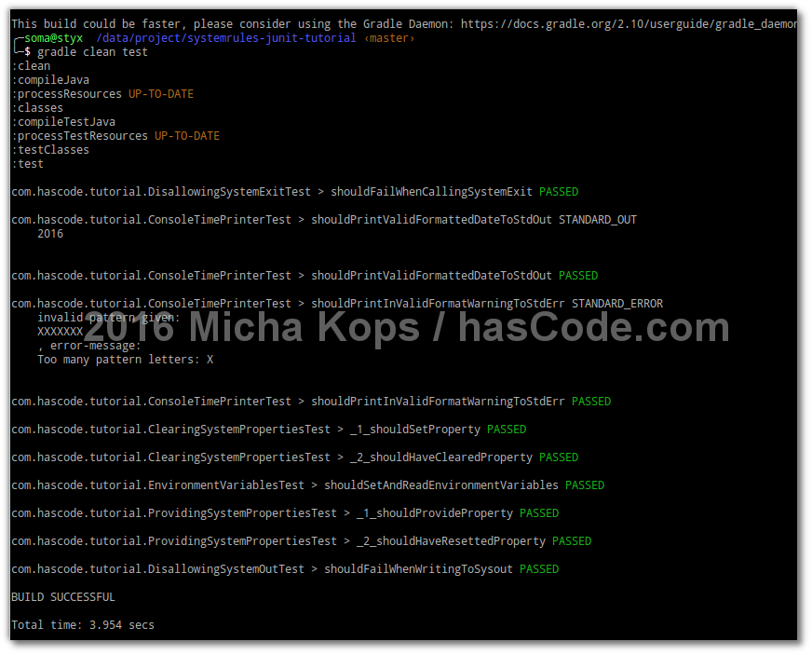Click the :compileTestJava task line
Image resolution: width=812 pixels, height=655 pixels.
[x=63, y=122]
